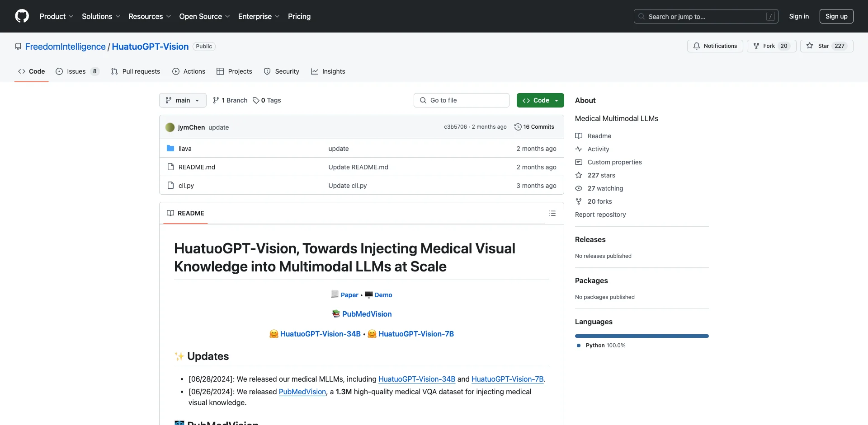
Task: Click the repository icon beside FreedomIntelligence
Action: coord(18,47)
